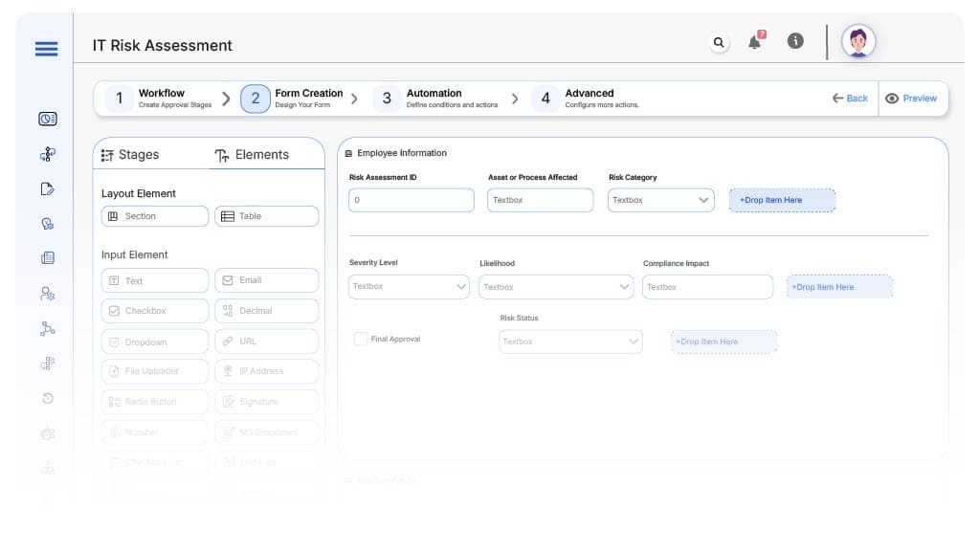Image resolution: width=980 pixels, height=551 pixels.
Task: Go to step 4 Advanced
Action: (x=588, y=98)
